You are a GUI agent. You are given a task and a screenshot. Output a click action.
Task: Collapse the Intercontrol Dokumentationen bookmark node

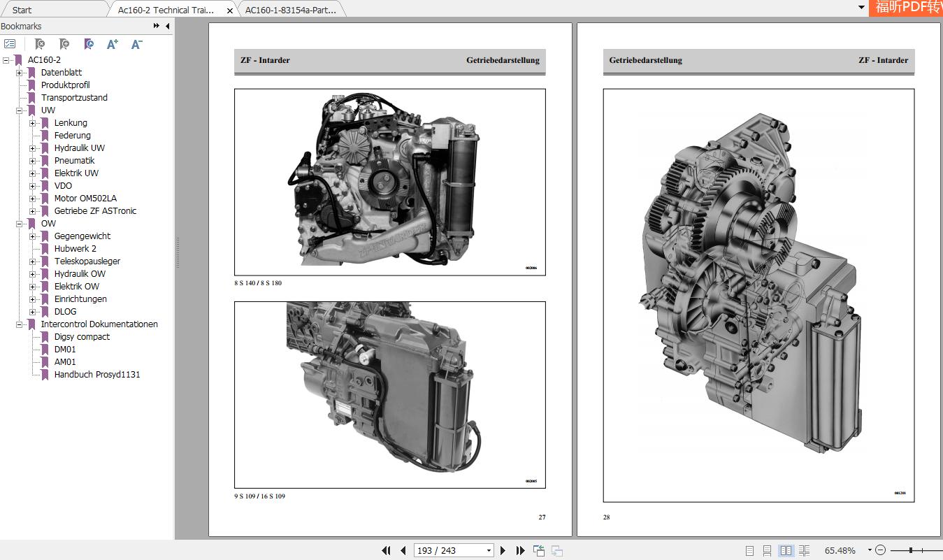click(20, 324)
